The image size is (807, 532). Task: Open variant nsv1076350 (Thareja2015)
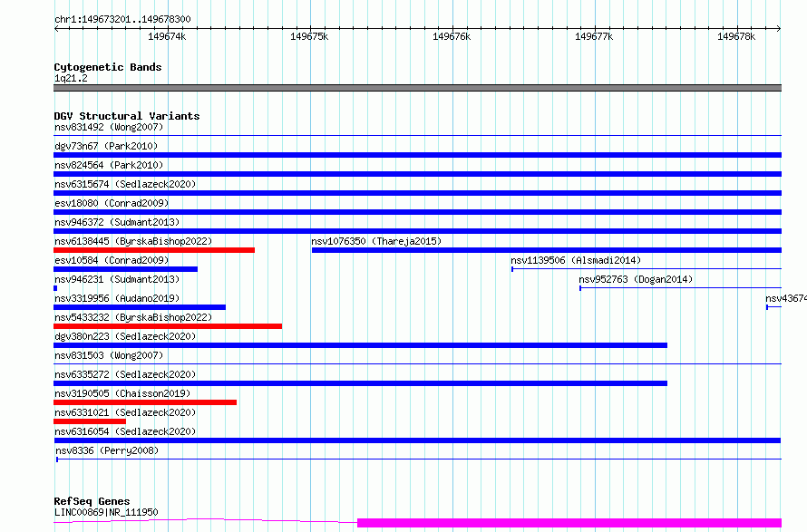[376, 241]
